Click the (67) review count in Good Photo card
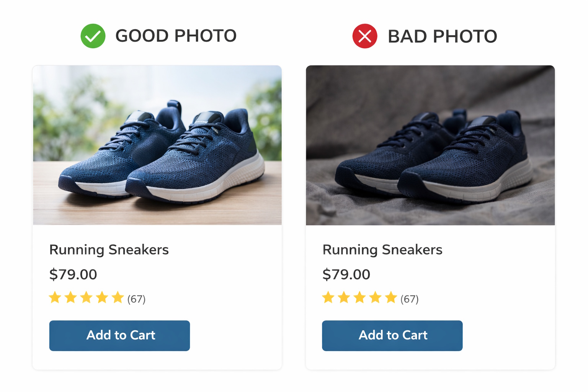 [x=137, y=299]
